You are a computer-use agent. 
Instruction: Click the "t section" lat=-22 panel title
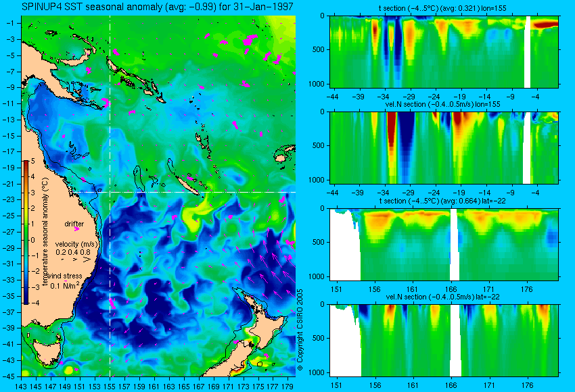point(442,201)
